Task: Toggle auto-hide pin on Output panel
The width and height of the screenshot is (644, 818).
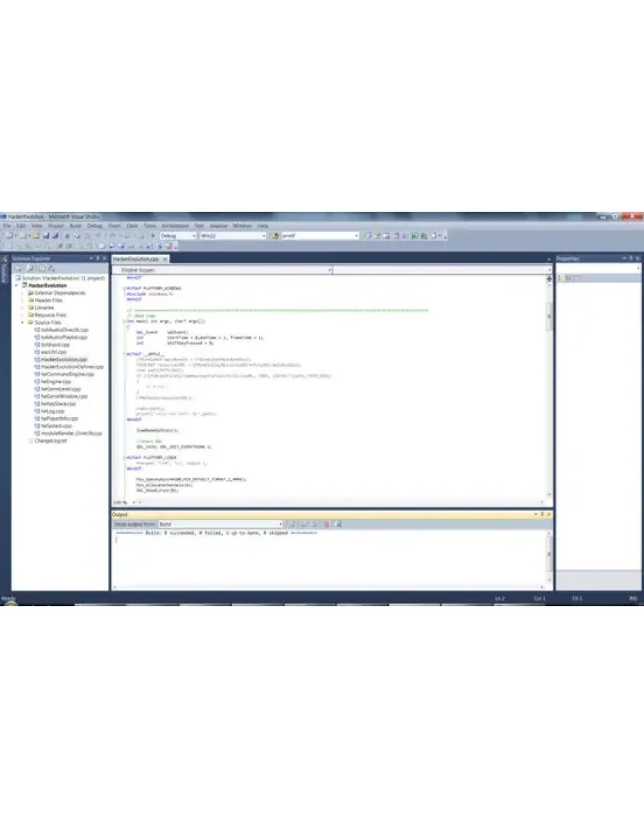Action: coord(542,514)
